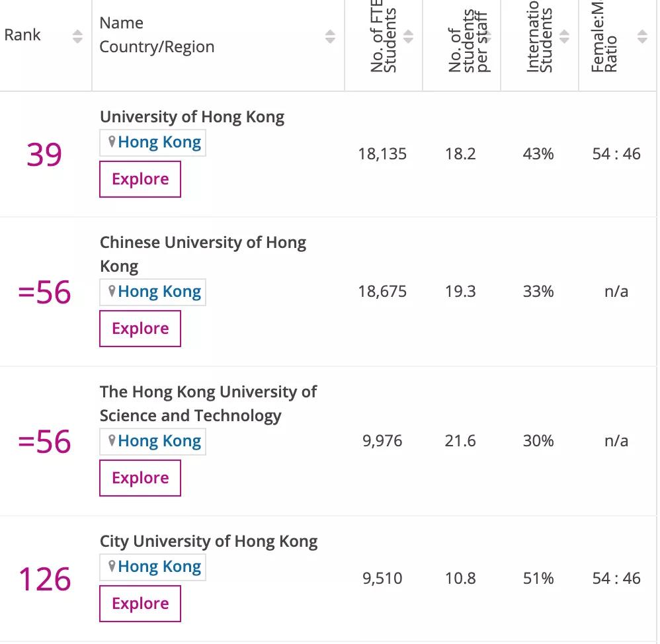The image size is (660, 644).
Task: Click the location pin for University of Hong Kong
Action: 111,141
